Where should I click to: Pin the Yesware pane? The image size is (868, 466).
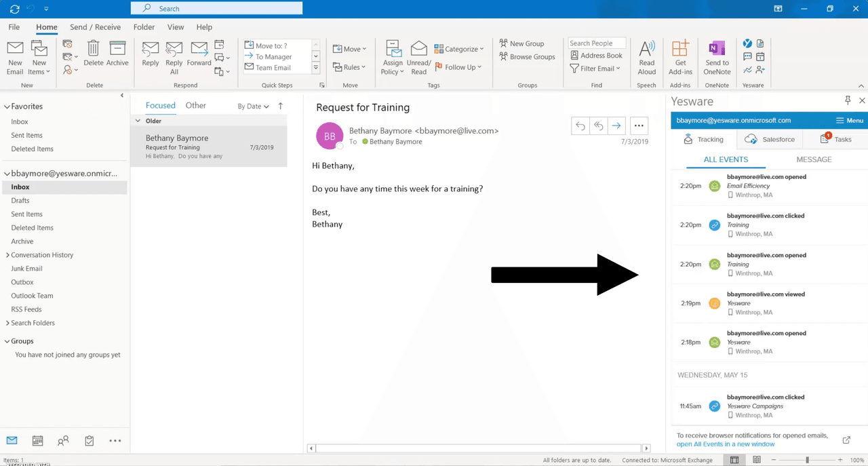coord(848,100)
